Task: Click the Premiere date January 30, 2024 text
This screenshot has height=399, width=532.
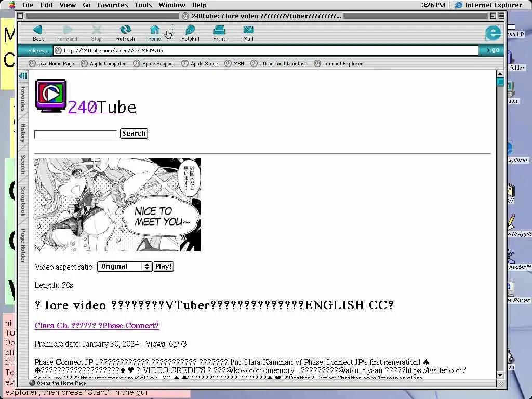Action: [87, 344]
